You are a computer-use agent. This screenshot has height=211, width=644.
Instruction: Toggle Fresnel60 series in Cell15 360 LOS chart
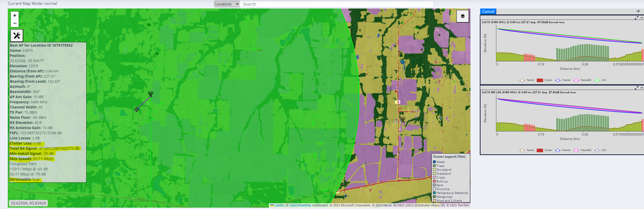tap(582, 150)
